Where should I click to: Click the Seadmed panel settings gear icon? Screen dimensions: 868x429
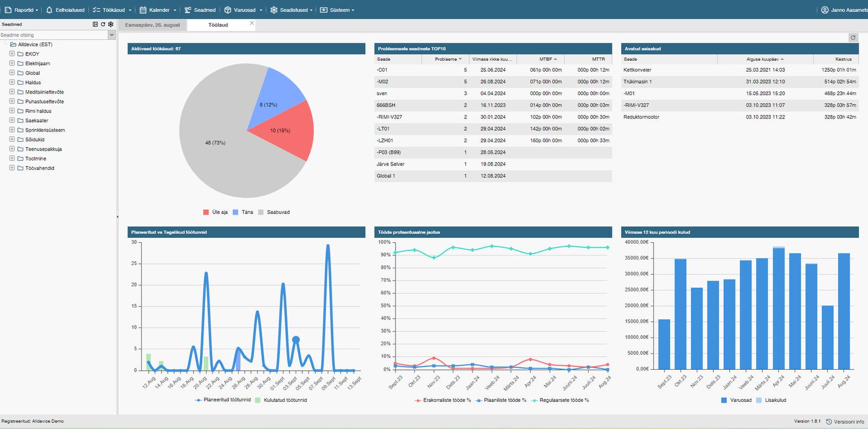pyautogui.click(x=111, y=24)
